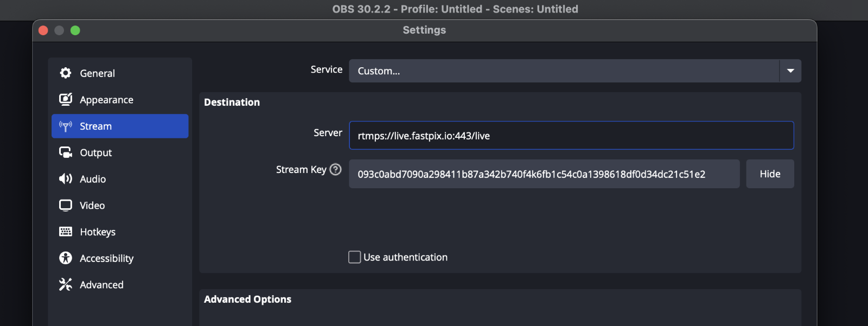Screen dimensions: 868x326
Task: Click the Video monitor icon
Action: click(66, 205)
